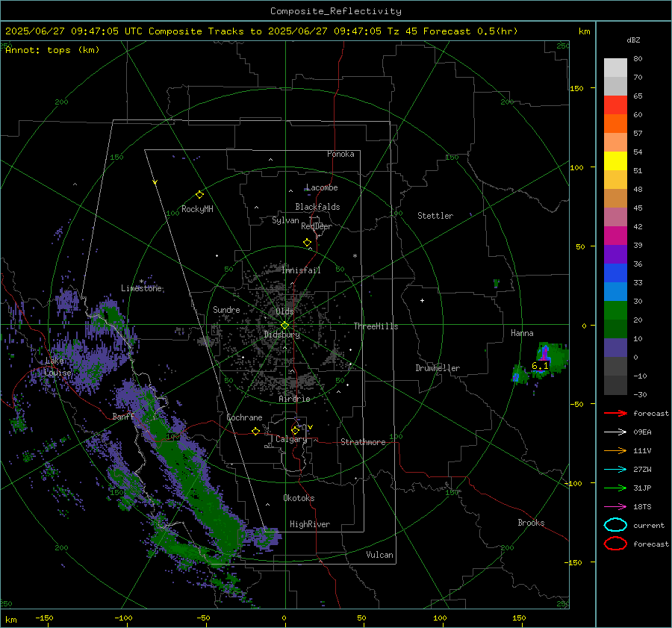Click the yellow diamond marker under Cochrane

255,431
